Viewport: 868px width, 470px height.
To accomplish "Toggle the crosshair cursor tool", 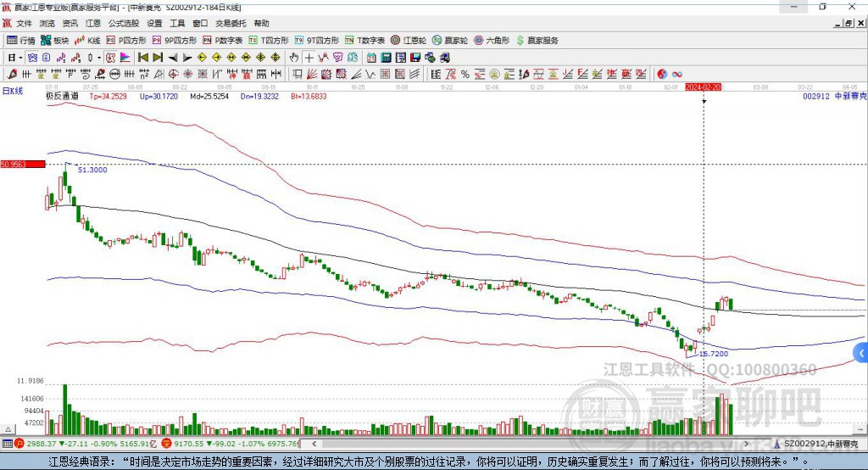I will point(309,58).
